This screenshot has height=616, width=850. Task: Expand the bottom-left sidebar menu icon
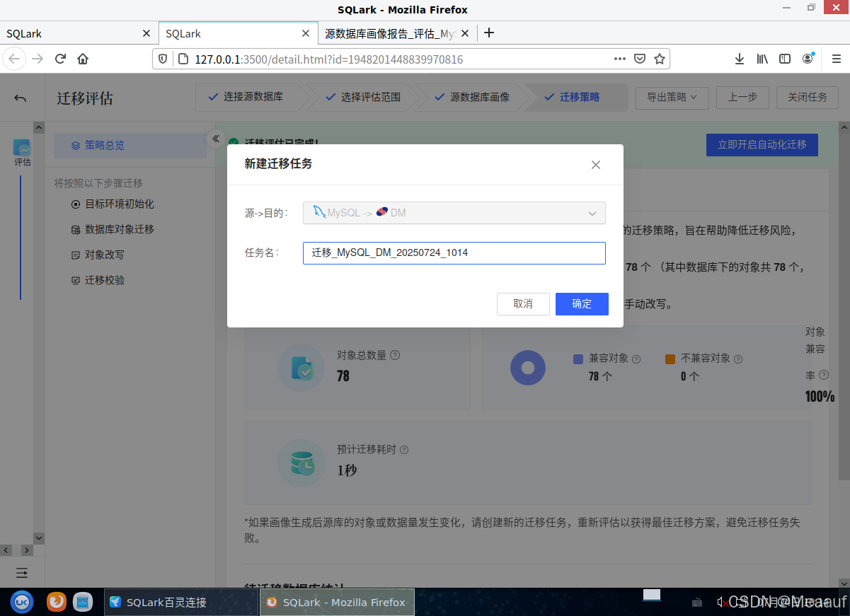22,572
